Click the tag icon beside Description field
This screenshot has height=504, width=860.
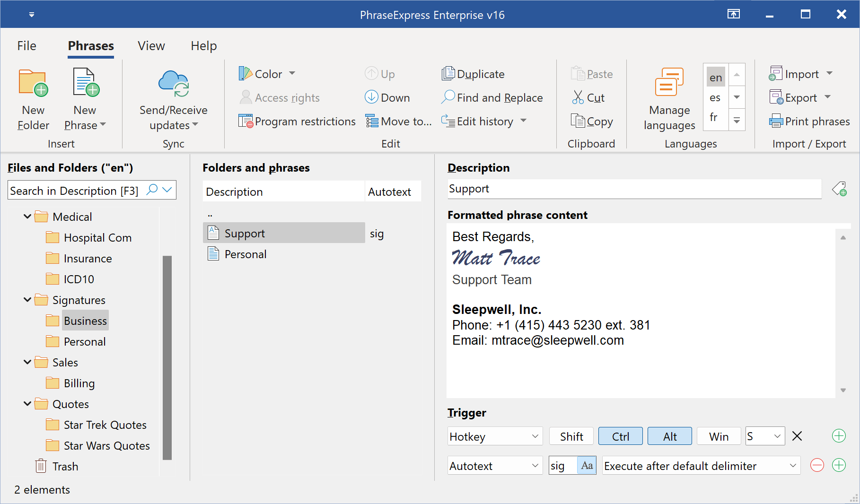(840, 189)
